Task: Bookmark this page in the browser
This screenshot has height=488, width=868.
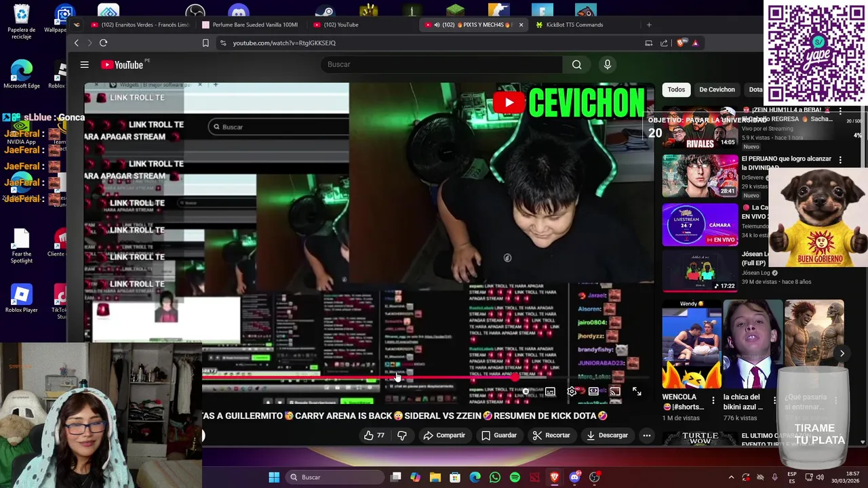Action: click(205, 43)
